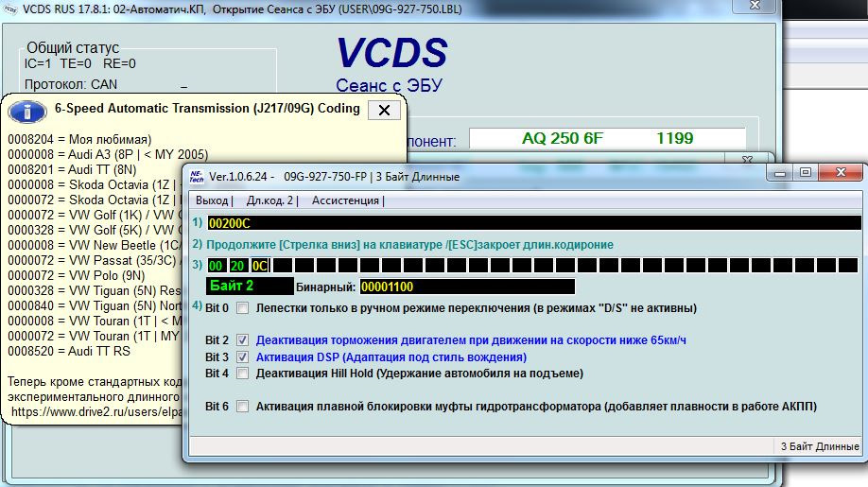Click the NE-Tech icon in long coding window
Image resolution: width=868 pixels, height=487 pixels.
(x=196, y=177)
